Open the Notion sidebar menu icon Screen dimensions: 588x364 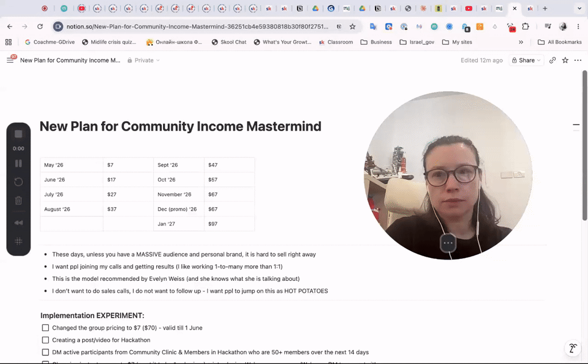tap(10, 60)
